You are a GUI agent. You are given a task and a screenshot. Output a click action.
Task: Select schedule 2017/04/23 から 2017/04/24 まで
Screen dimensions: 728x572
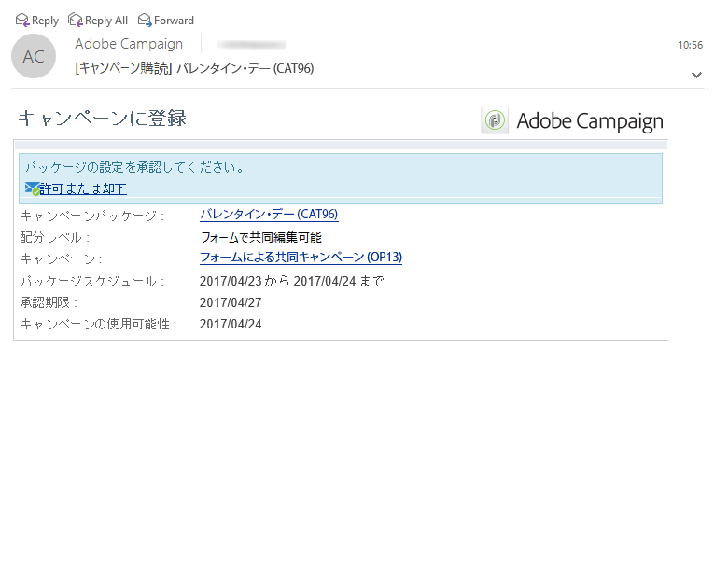click(292, 281)
